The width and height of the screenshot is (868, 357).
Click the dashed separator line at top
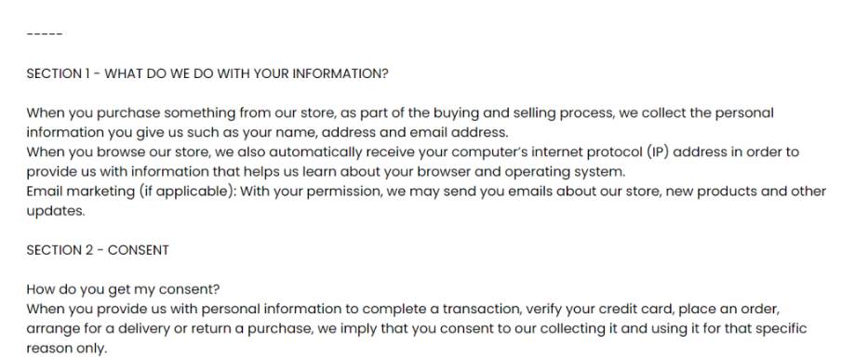click(45, 34)
